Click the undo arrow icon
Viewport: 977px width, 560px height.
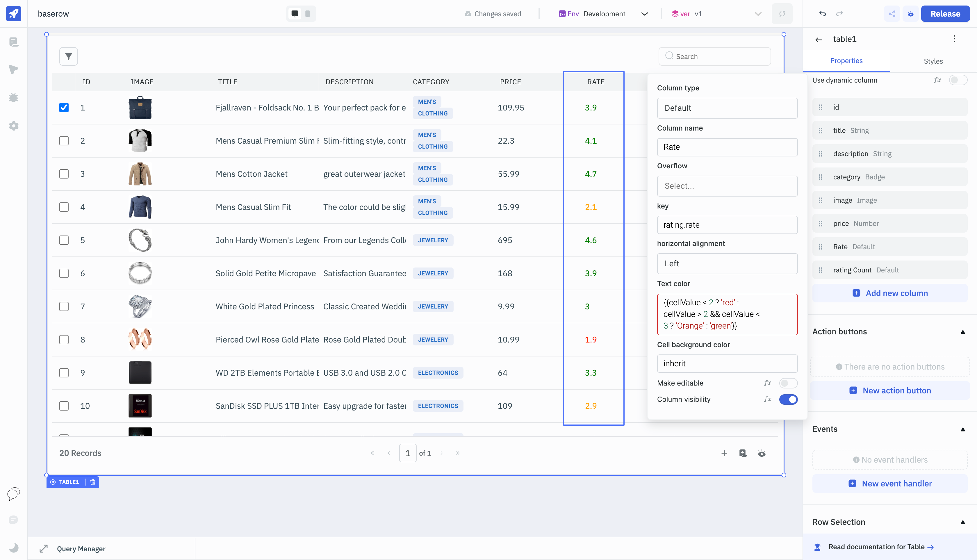(822, 14)
